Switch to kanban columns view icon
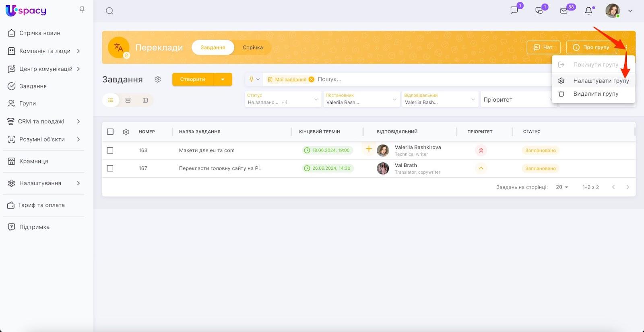This screenshot has width=644, height=332. click(x=145, y=100)
